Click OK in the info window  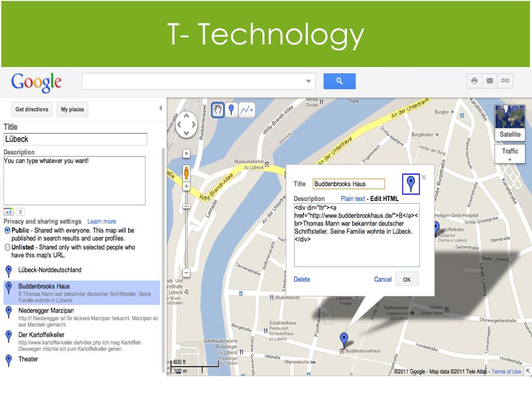pyautogui.click(x=407, y=280)
